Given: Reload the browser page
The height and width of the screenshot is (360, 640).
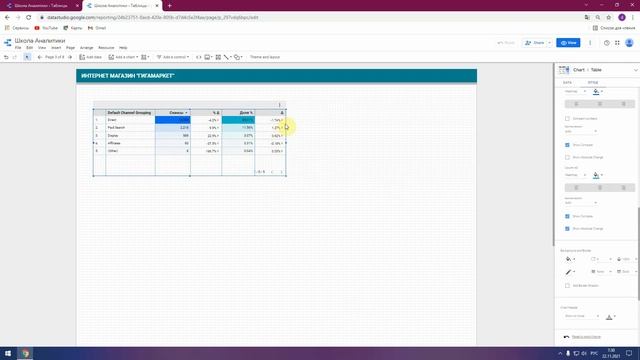Looking at the screenshot, I should 28,18.
